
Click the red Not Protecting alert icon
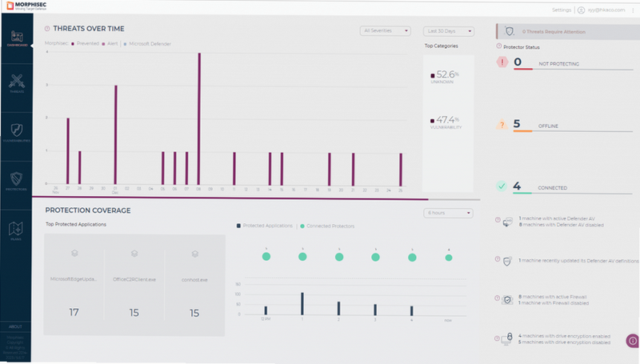(x=502, y=62)
